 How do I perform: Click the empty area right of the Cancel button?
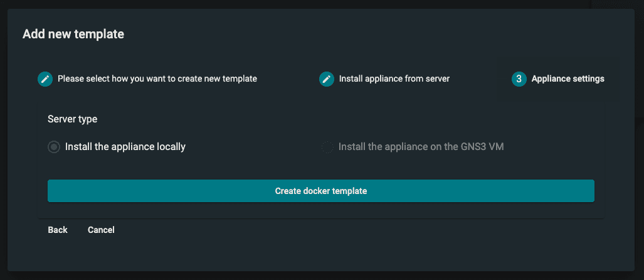point(314,230)
